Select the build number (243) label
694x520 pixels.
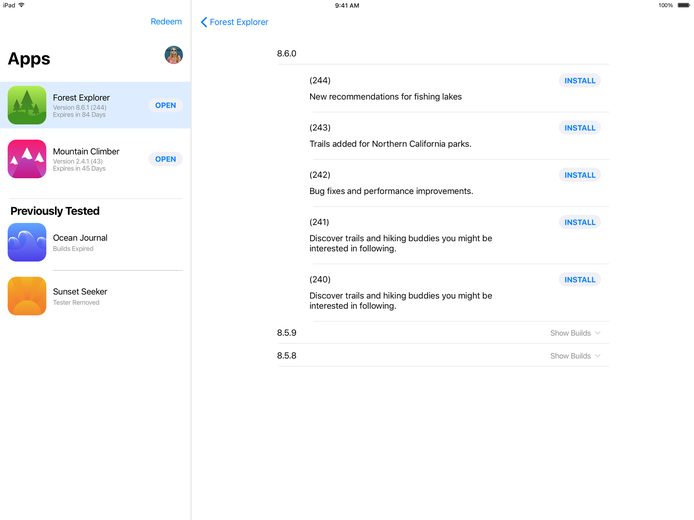[320, 128]
